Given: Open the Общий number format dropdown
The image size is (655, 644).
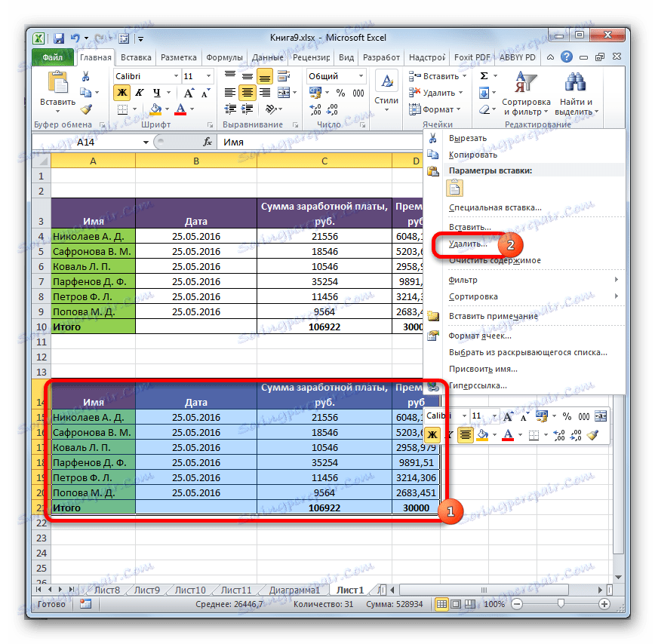Looking at the screenshot, I should [361, 76].
